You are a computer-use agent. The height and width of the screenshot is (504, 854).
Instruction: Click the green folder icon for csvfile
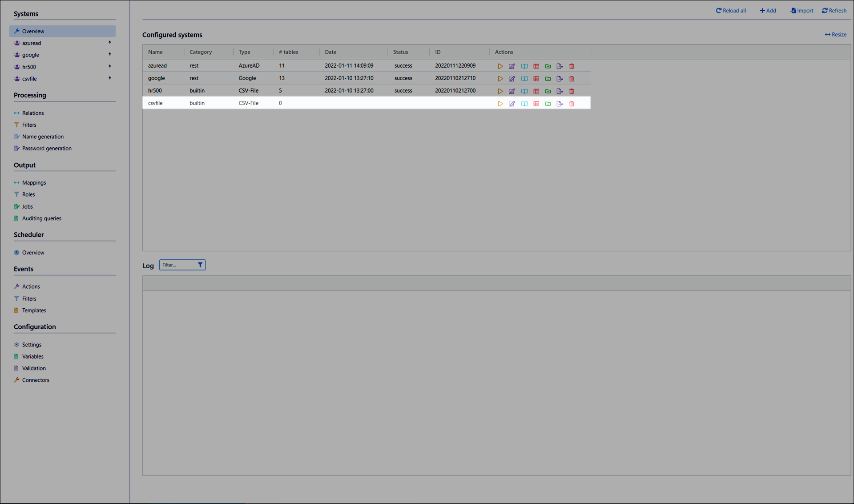[548, 104]
